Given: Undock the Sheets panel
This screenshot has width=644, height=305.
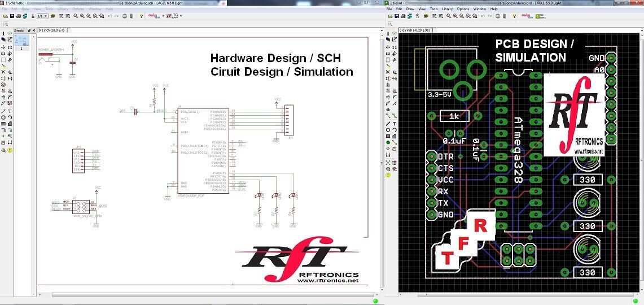Looking at the screenshot, I should [x=30, y=30].
